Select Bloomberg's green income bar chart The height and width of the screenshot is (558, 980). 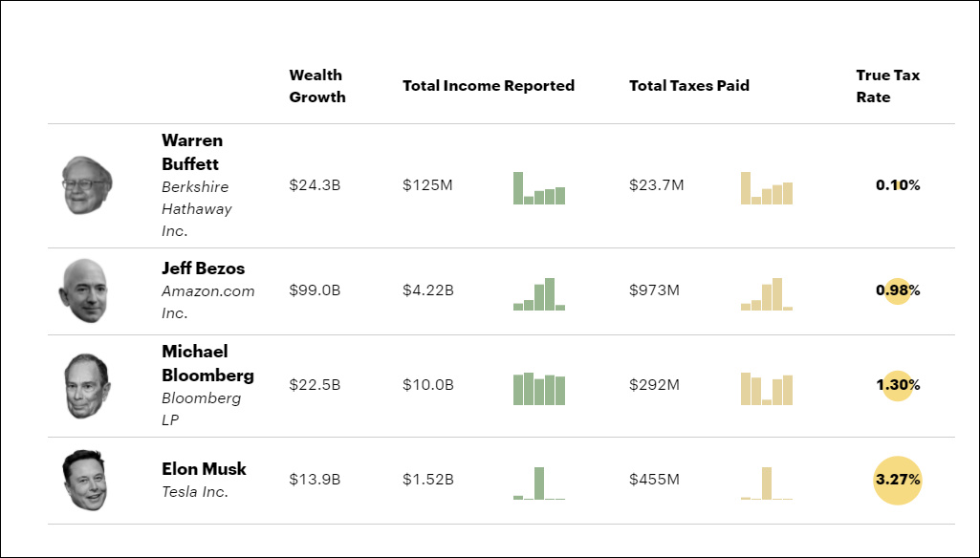539,389
